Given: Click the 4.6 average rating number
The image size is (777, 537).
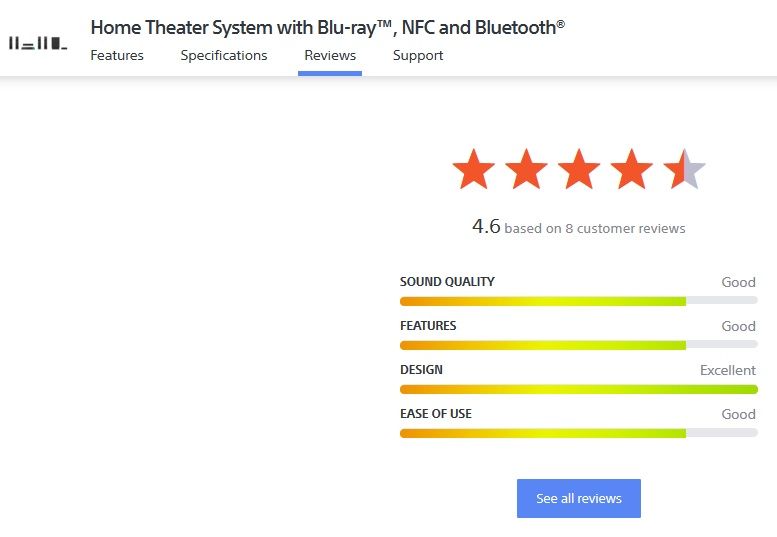Looking at the screenshot, I should [486, 226].
